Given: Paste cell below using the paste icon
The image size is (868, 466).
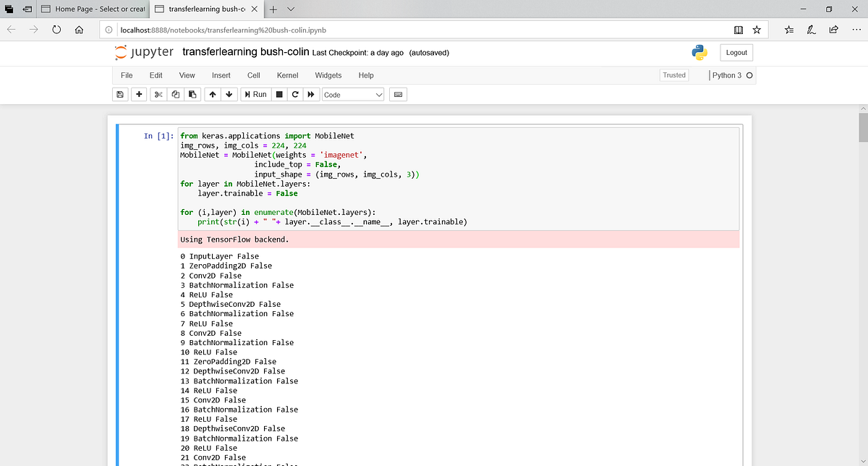Looking at the screenshot, I should 192,94.
